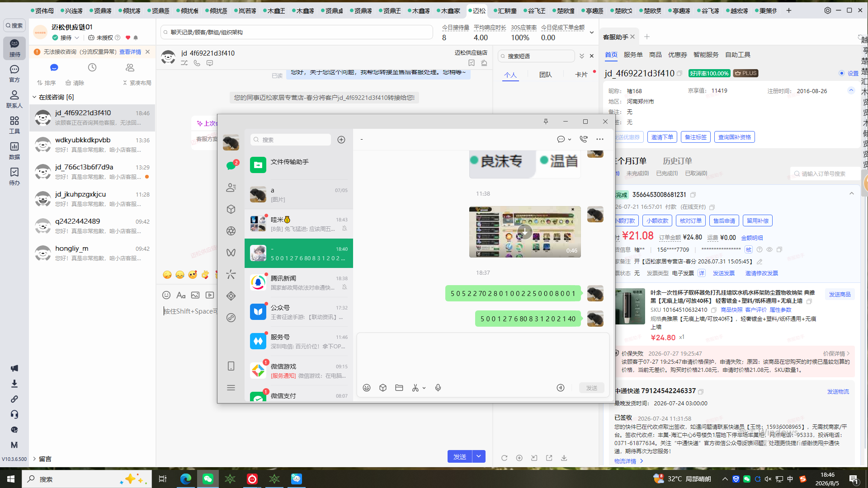This screenshot has height=488, width=868.
Task: Click the headset icon in the left sidebar
Action: pos(14,414)
